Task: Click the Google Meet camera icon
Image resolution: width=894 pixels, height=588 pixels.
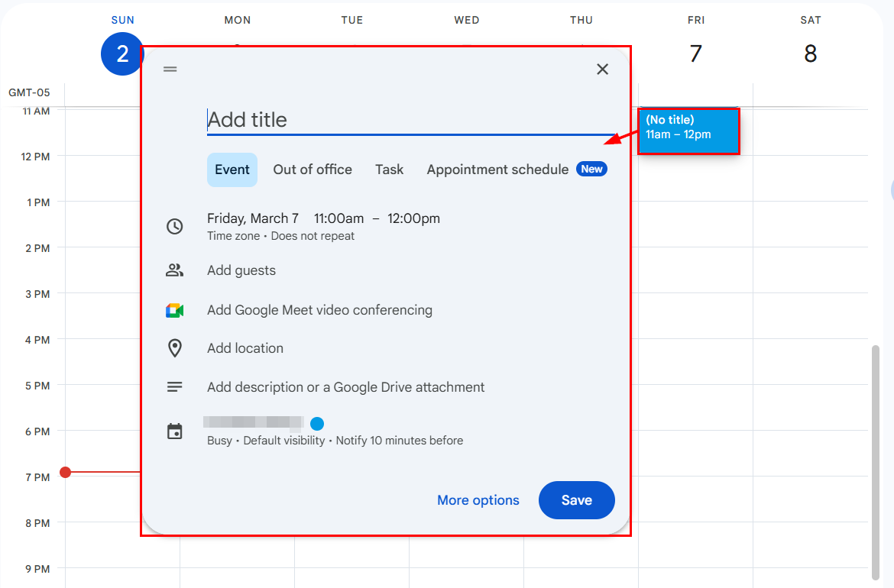Action: click(x=174, y=311)
